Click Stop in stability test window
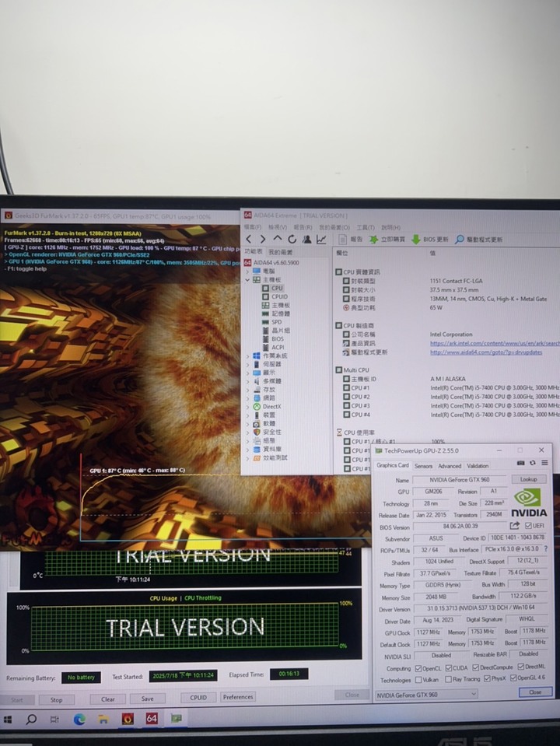The image size is (560, 746). tap(57, 700)
